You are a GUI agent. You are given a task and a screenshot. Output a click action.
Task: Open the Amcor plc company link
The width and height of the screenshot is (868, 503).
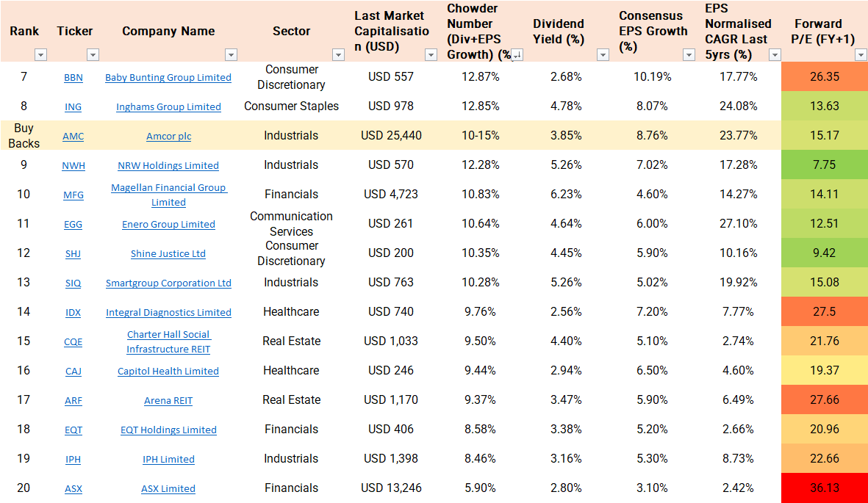[x=168, y=137]
